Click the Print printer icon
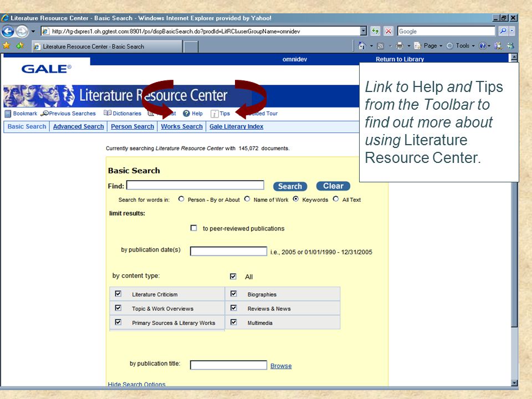This screenshot has height=399, width=532. pyautogui.click(x=400, y=45)
